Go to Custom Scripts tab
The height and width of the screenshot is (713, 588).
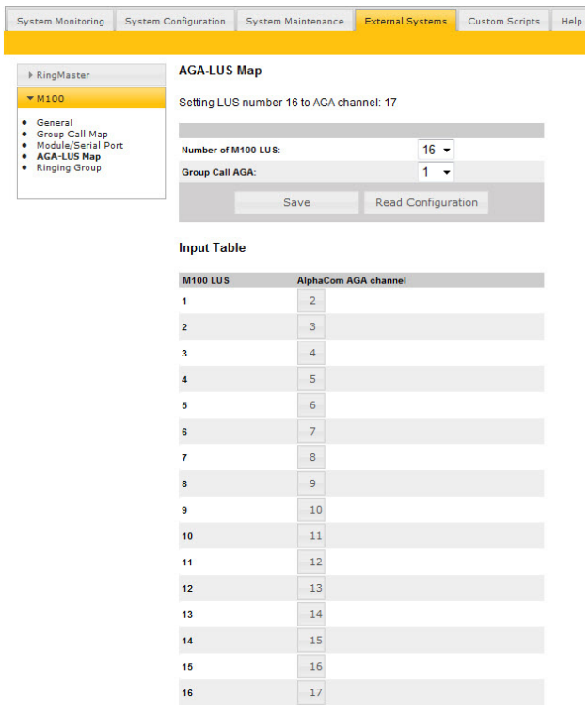click(503, 22)
